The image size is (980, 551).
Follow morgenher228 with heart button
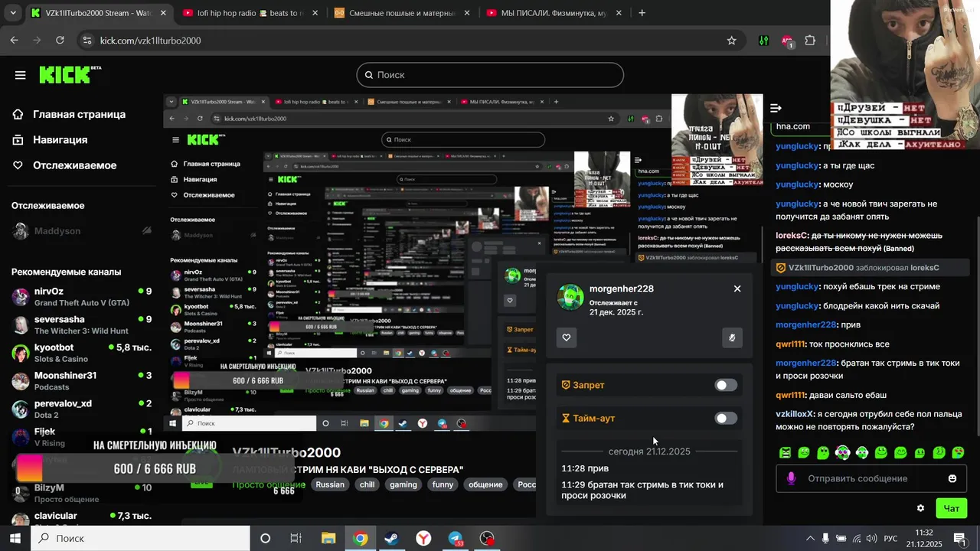[567, 337]
